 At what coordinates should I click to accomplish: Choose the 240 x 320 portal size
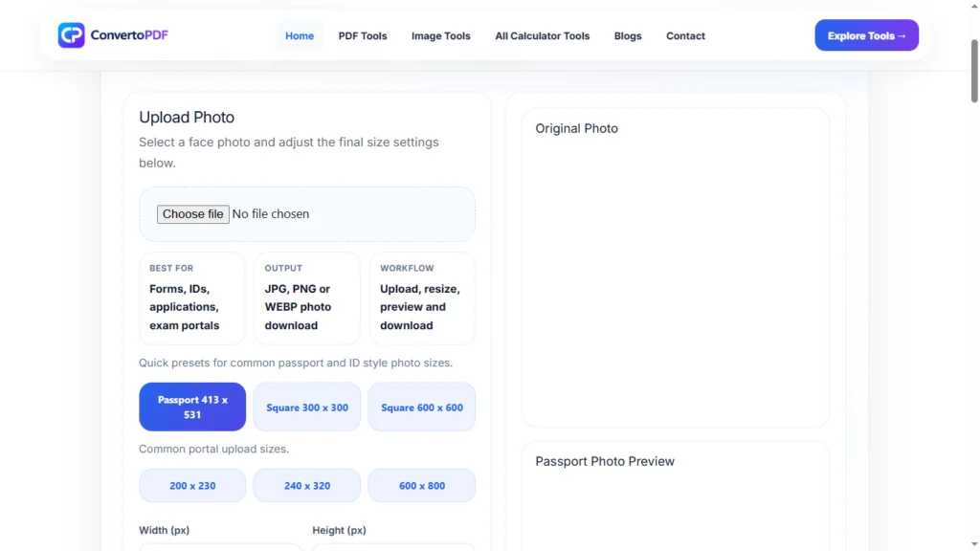pyautogui.click(x=307, y=485)
